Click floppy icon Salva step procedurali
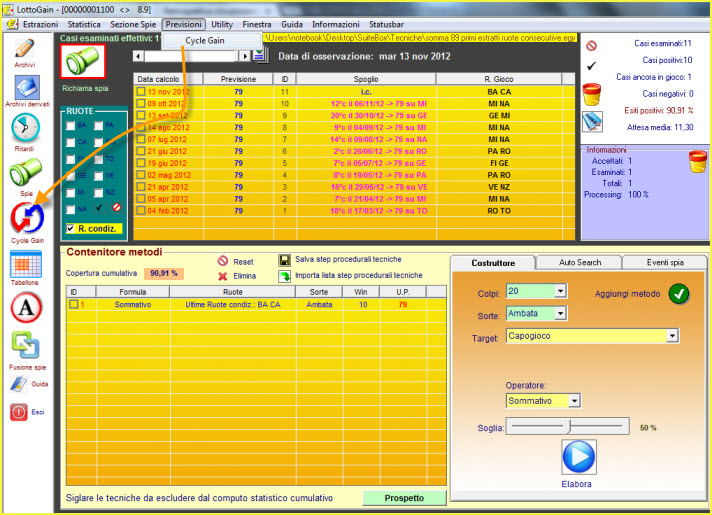712x515 pixels. point(285,260)
